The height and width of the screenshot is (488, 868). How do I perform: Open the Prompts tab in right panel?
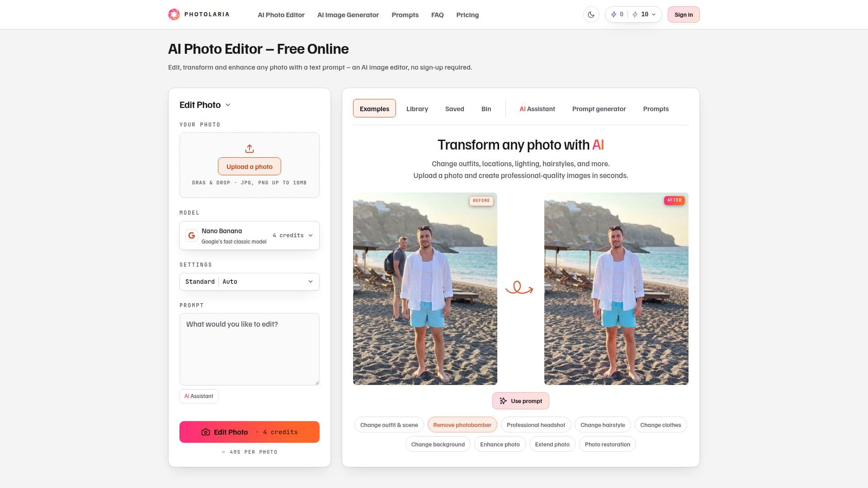click(x=656, y=109)
